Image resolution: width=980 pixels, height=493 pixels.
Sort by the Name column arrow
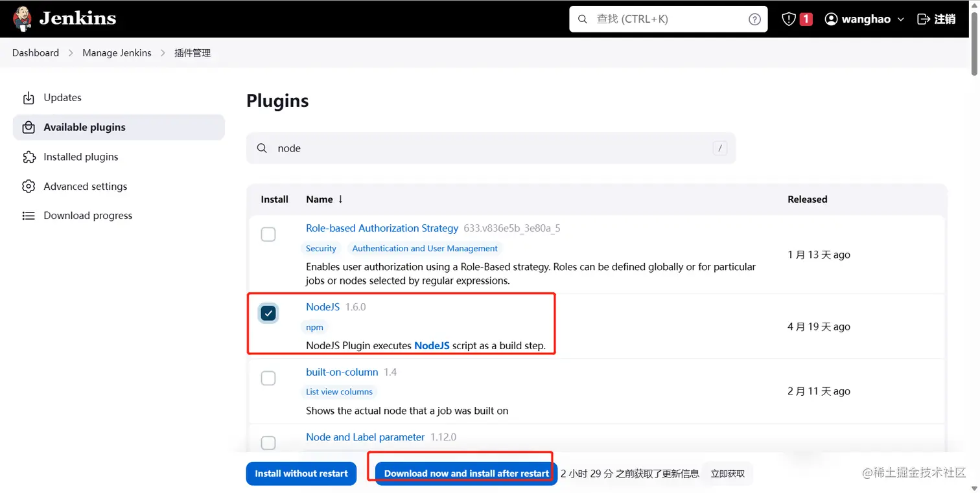tap(340, 199)
